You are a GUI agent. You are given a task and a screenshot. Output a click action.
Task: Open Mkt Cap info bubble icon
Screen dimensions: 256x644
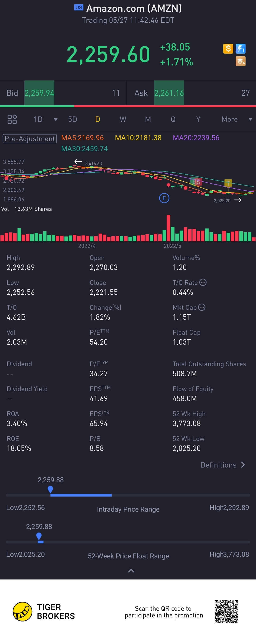click(x=202, y=307)
